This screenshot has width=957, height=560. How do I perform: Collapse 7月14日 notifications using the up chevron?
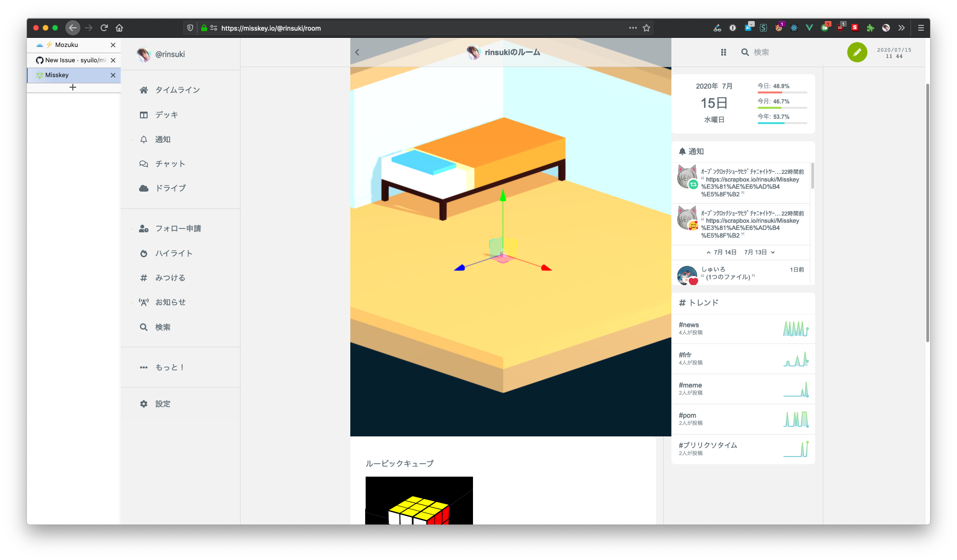708,252
